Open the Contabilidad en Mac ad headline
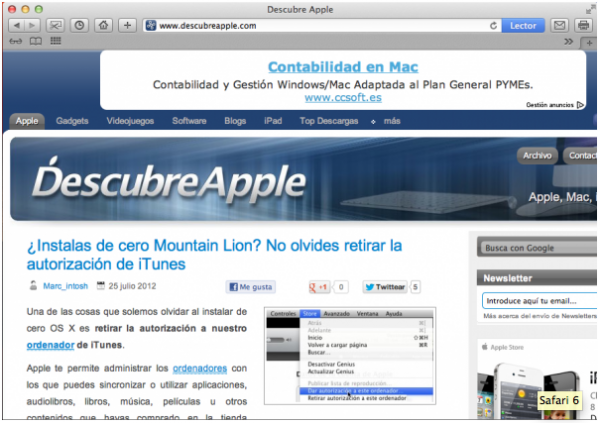Screen dimensions: 600x423 click(343, 67)
